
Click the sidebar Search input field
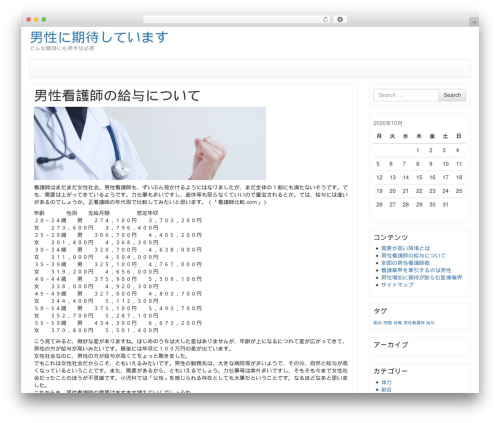(406, 95)
